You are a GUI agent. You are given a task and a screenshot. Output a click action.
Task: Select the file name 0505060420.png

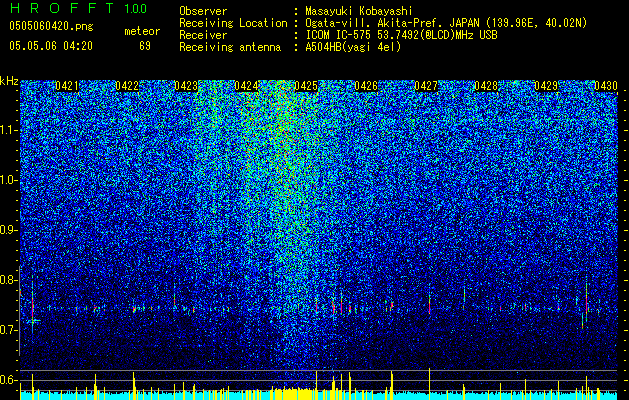pos(51,26)
